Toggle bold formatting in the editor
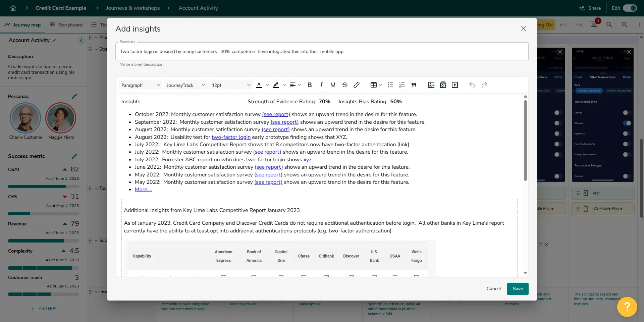 (309, 85)
